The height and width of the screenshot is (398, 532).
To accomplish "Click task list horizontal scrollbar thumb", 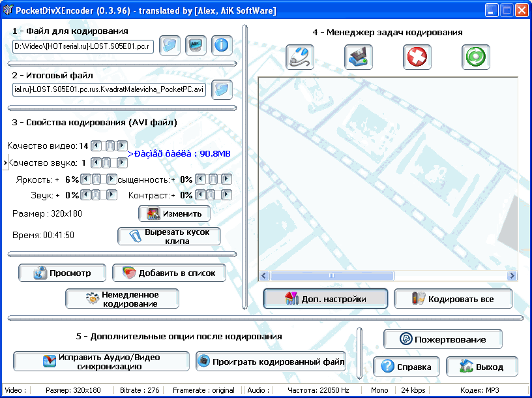I will (331, 275).
